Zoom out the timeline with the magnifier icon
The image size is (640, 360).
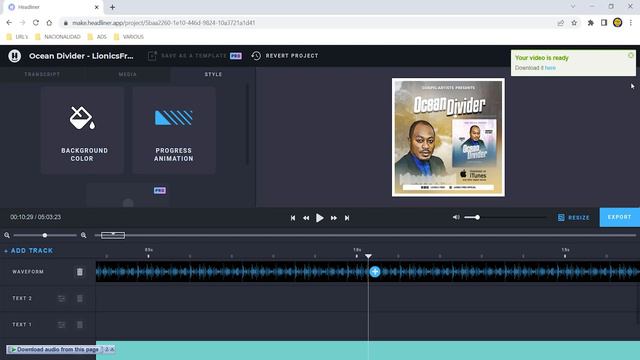coord(7,235)
